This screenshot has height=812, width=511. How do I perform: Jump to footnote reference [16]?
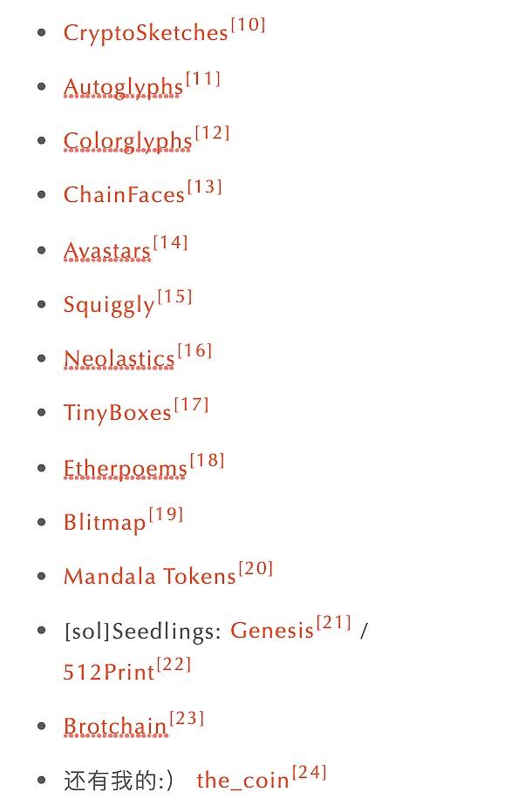(x=194, y=350)
